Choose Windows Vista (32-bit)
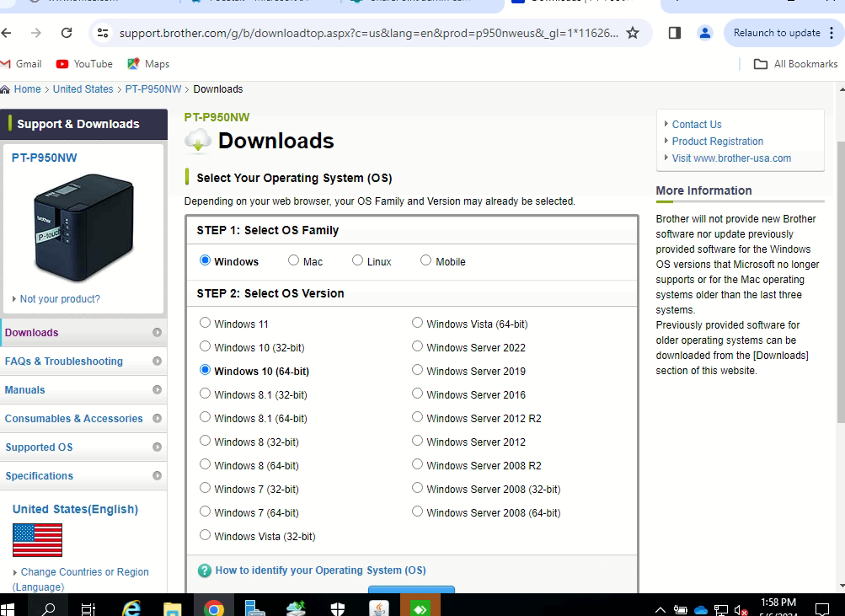Screen dimensions: 845x616 205,535
